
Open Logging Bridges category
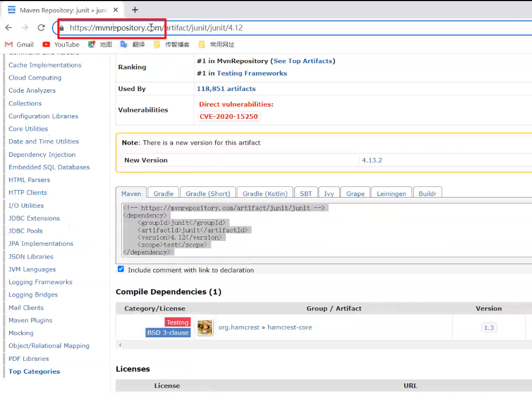tap(33, 294)
